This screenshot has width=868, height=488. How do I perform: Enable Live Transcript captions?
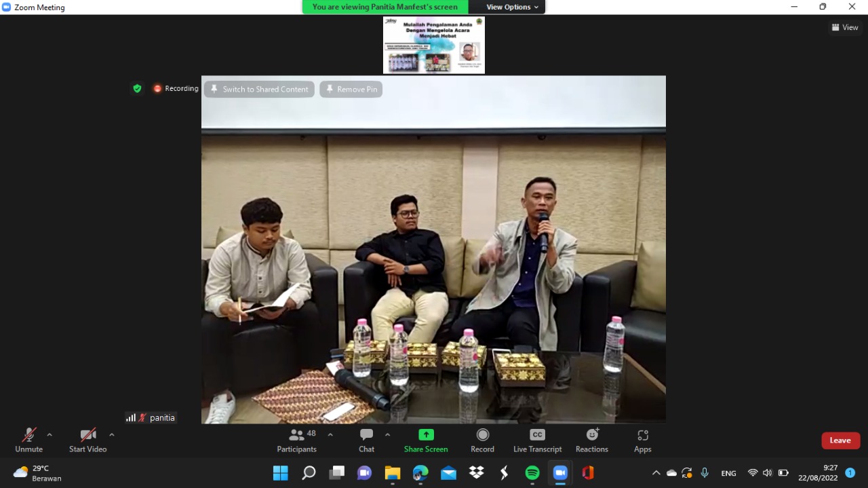(537, 440)
